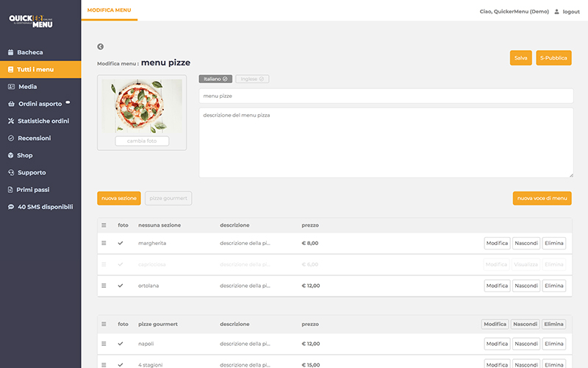Click the Primi passi document icon

coord(11,189)
